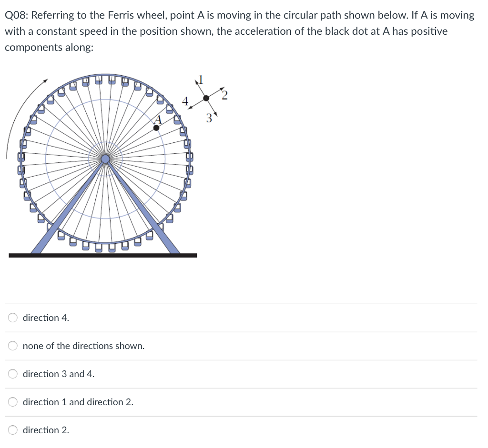The image size is (488, 448).
Task: Select the "direction 4." radio button
Action: (x=13, y=318)
